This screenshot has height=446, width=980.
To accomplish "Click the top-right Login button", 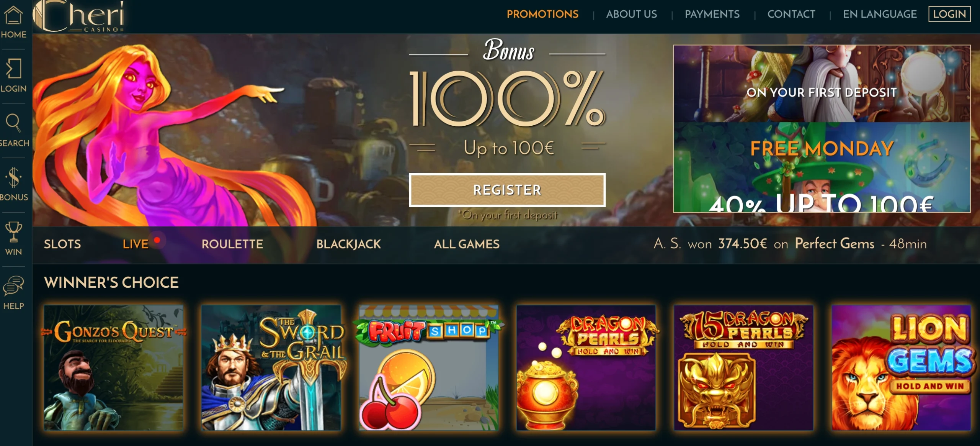I will click(x=949, y=14).
